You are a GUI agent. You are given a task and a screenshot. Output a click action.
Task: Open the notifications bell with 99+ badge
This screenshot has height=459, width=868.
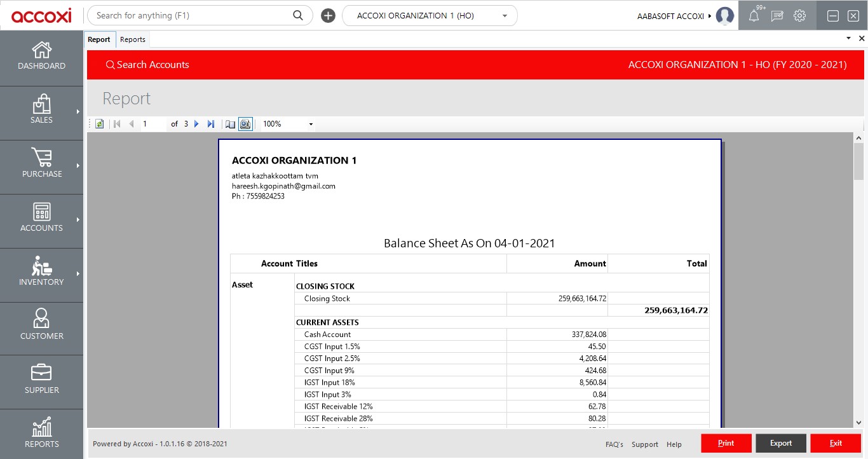754,15
